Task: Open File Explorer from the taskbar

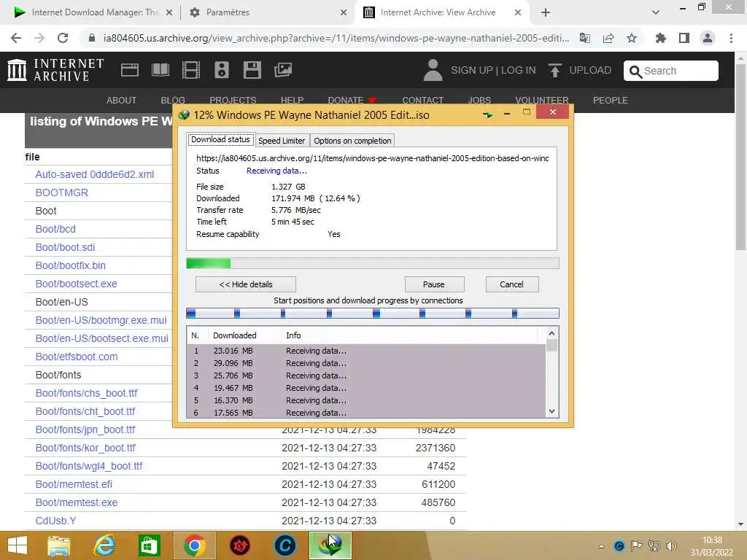Action: coord(58,545)
